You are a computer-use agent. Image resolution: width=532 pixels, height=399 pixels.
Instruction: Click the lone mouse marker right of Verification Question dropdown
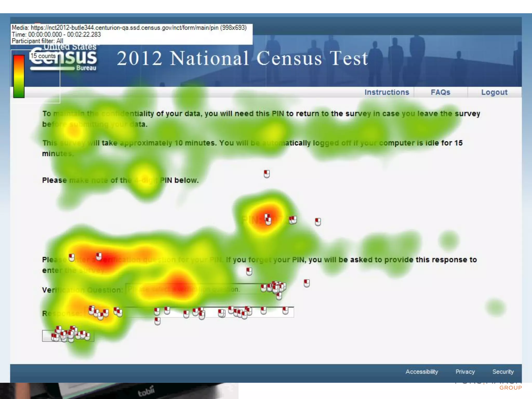click(307, 283)
